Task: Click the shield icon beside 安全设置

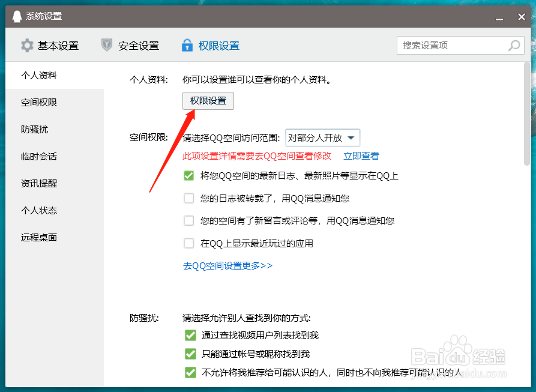Action: (107, 45)
